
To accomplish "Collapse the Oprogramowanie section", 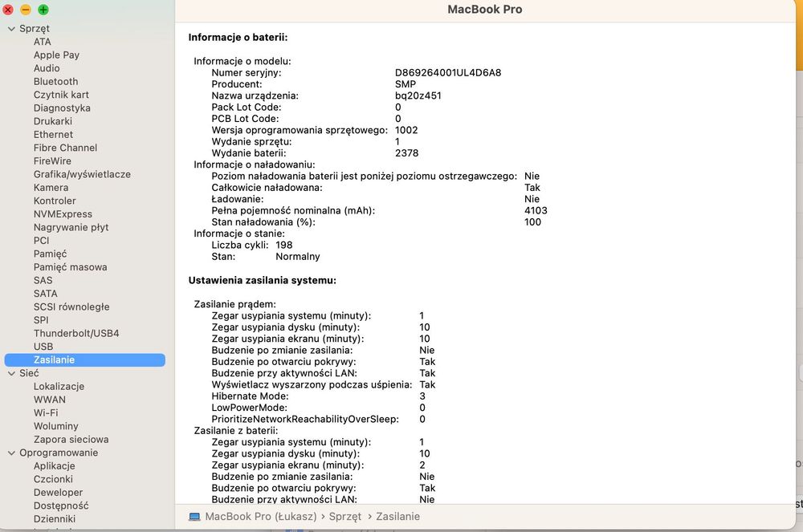I will coord(11,453).
